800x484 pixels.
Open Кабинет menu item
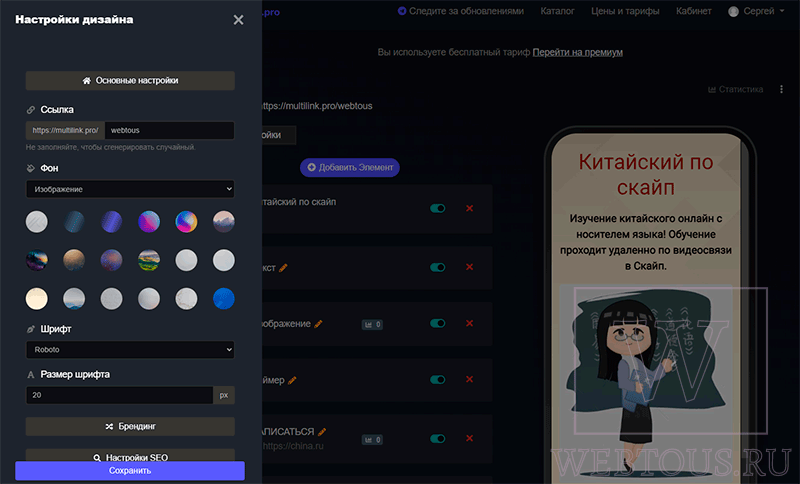pos(693,11)
